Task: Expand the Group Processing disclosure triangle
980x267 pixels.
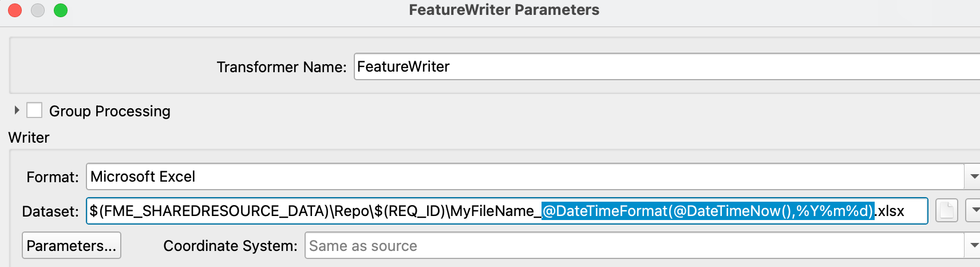Action: [17, 110]
